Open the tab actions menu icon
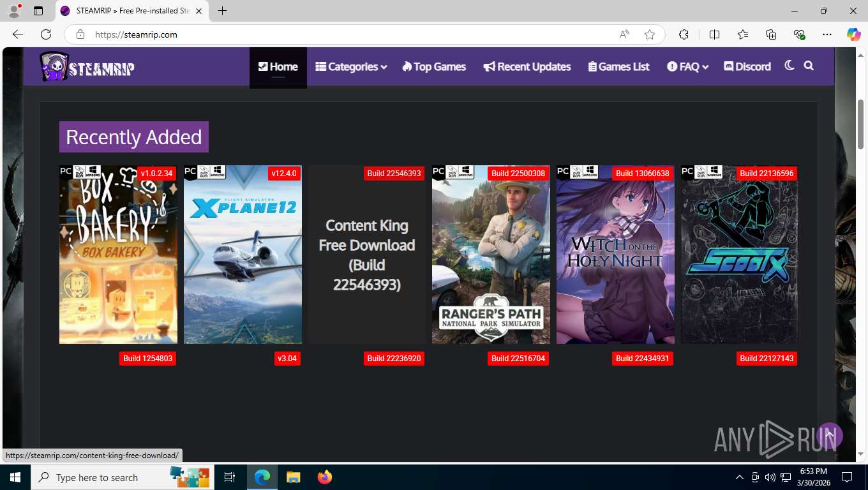The width and height of the screenshot is (868, 490). tap(38, 11)
